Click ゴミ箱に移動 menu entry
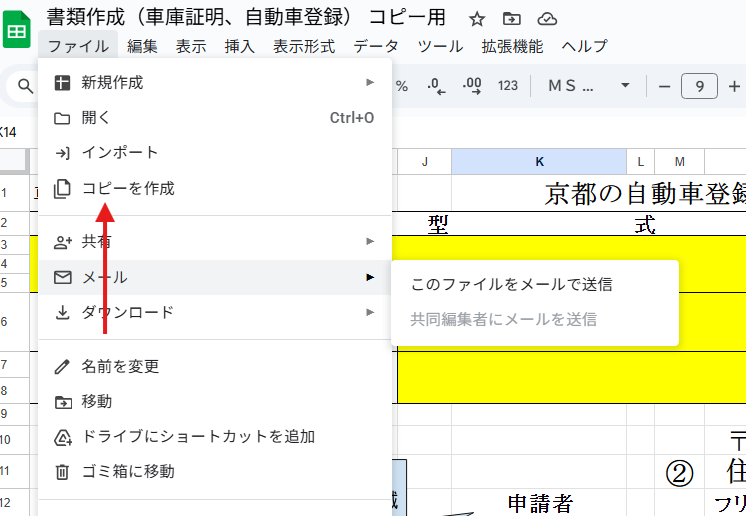Screen dimensions: 746x516 point(128,471)
